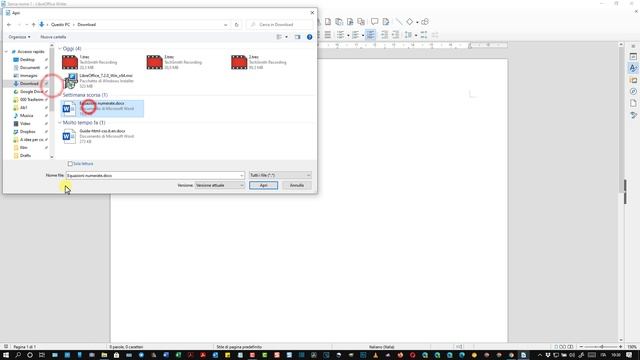Increase paragraph indent in Writer toolbar

384,35
